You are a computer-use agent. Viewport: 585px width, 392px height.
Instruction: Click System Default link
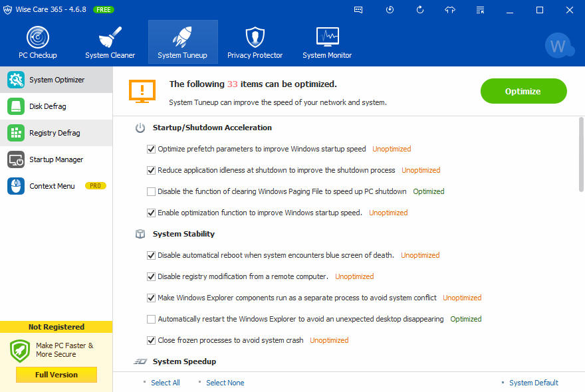click(x=534, y=383)
